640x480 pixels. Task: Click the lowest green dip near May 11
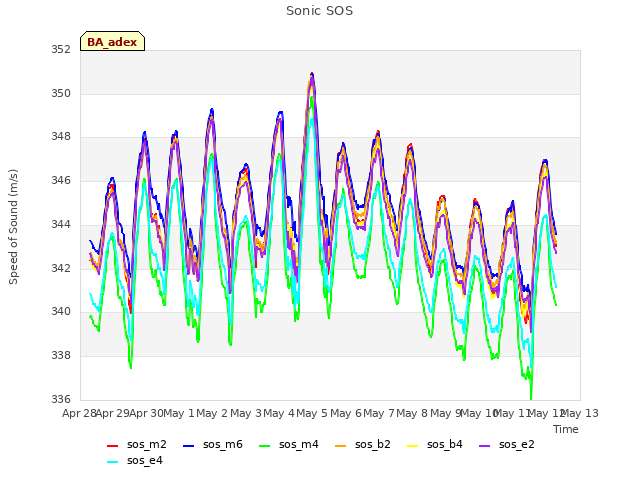(x=531, y=397)
